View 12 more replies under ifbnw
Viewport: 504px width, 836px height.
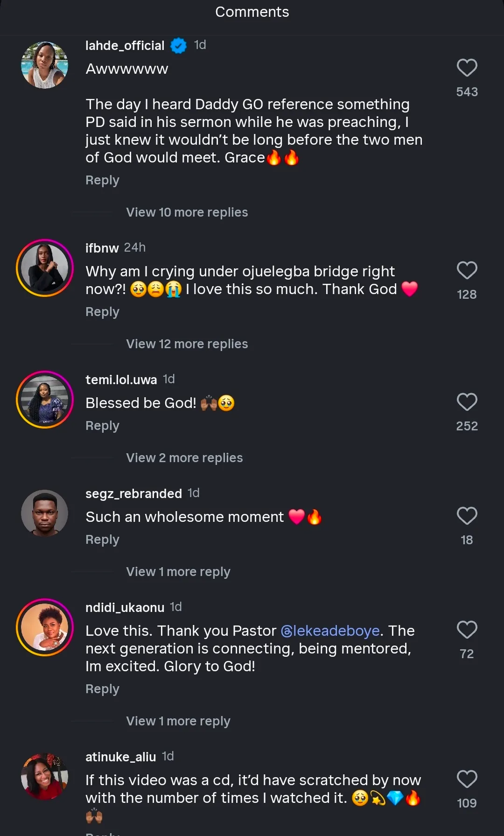coord(187,344)
